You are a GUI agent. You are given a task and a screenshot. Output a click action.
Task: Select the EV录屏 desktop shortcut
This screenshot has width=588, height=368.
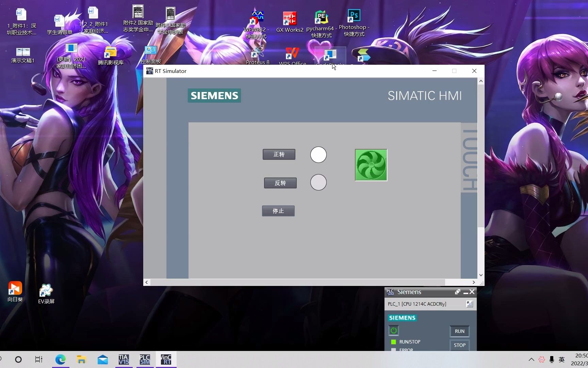46,294
